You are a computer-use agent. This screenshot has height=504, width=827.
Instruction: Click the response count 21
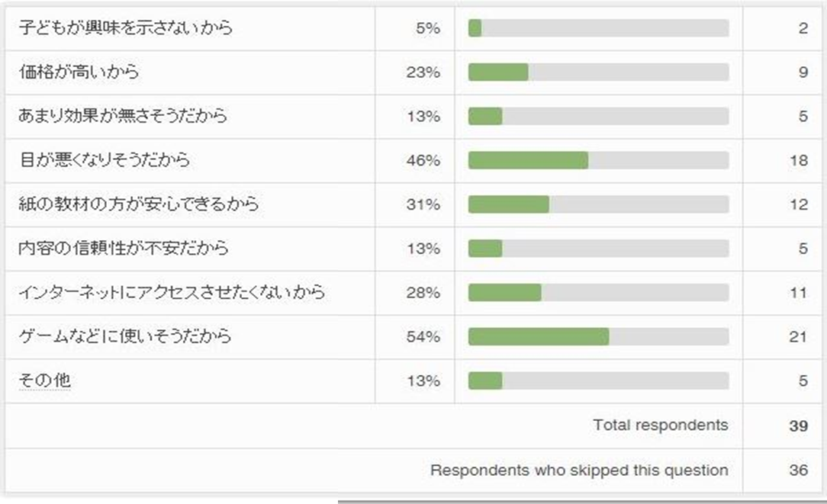pos(798,336)
